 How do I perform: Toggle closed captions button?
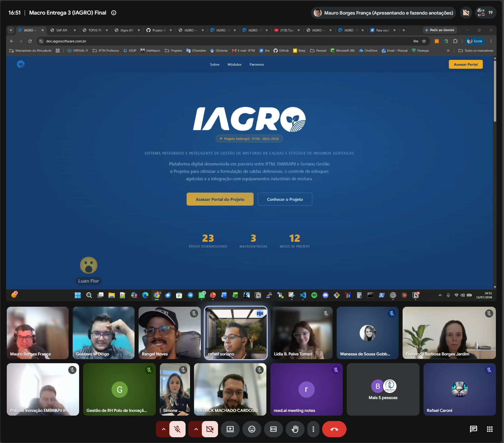click(273, 429)
